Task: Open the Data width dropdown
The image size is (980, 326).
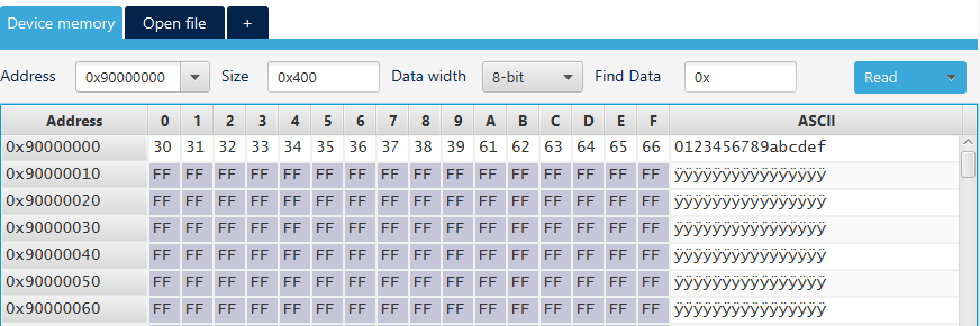Action: tap(569, 77)
